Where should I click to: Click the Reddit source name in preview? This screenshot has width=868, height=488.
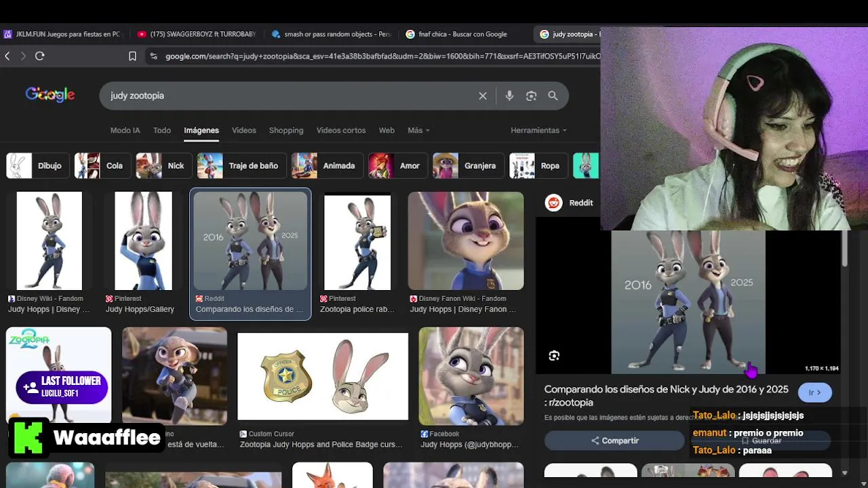[x=581, y=203]
